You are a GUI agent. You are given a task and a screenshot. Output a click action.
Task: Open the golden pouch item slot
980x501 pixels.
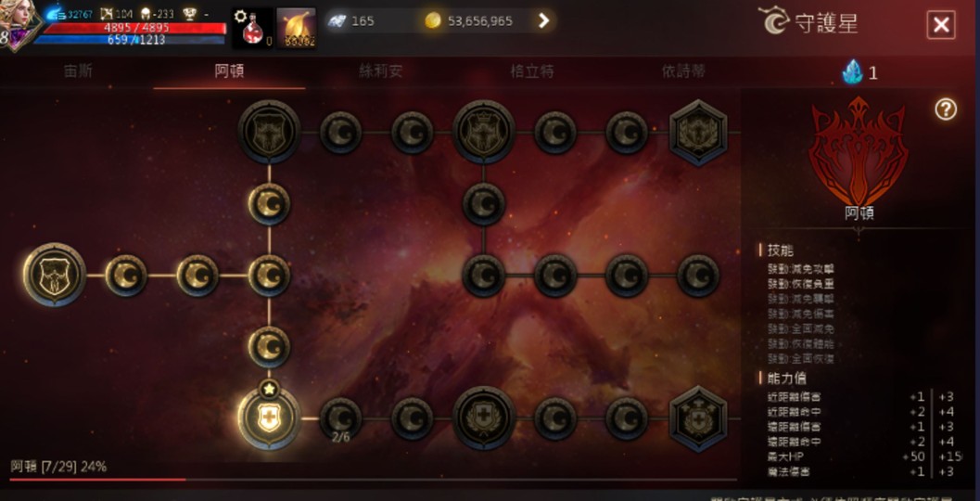click(x=297, y=28)
